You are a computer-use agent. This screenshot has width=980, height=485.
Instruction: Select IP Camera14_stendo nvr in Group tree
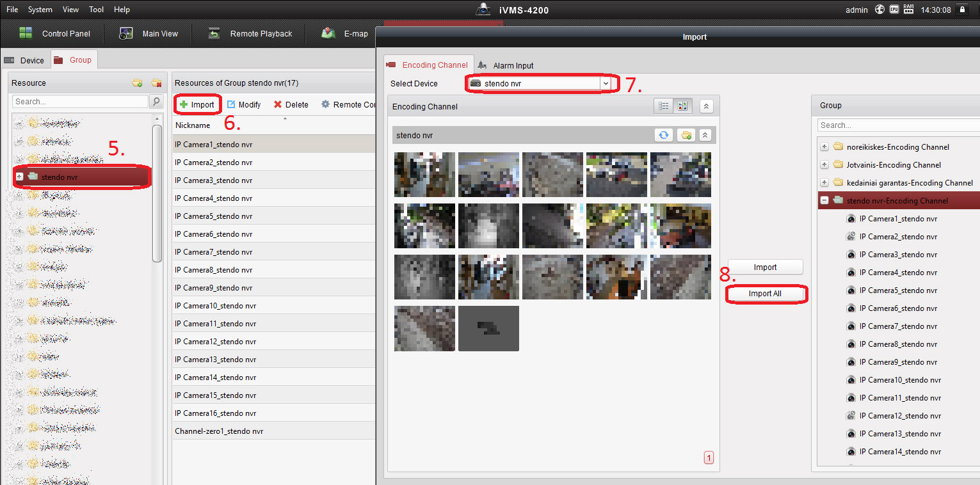pos(900,452)
